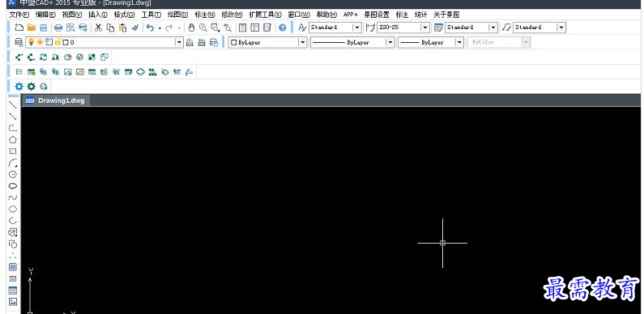Select the Arc drawing tool

coord(13,163)
